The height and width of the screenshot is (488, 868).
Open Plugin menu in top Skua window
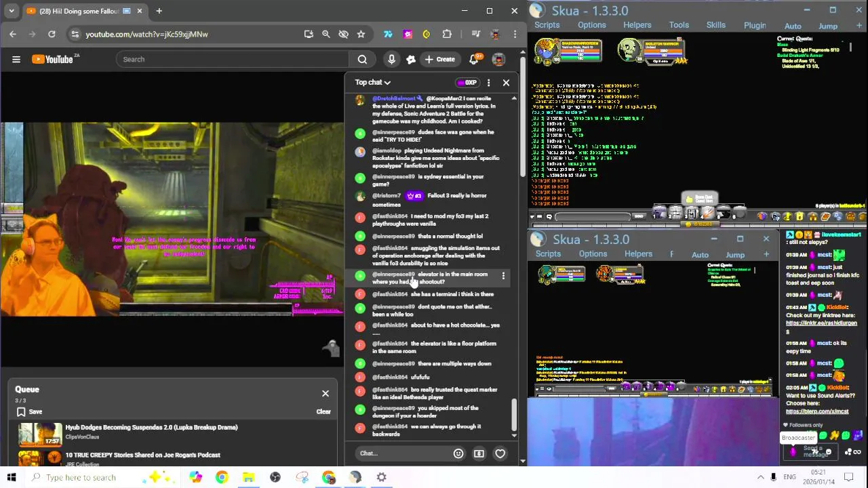tap(755, 26)
